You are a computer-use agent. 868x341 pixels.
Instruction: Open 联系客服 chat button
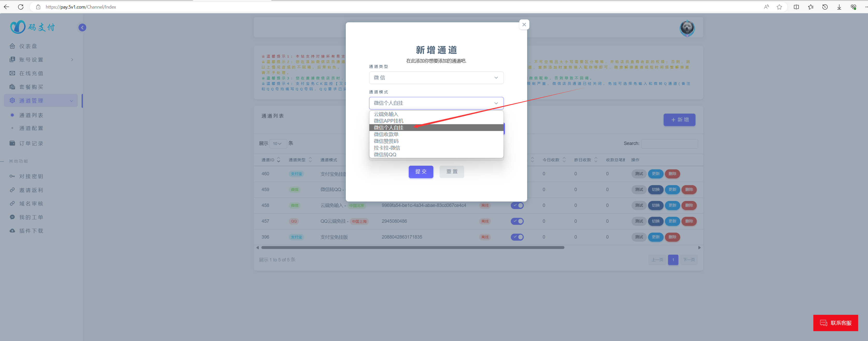point(835,323)
